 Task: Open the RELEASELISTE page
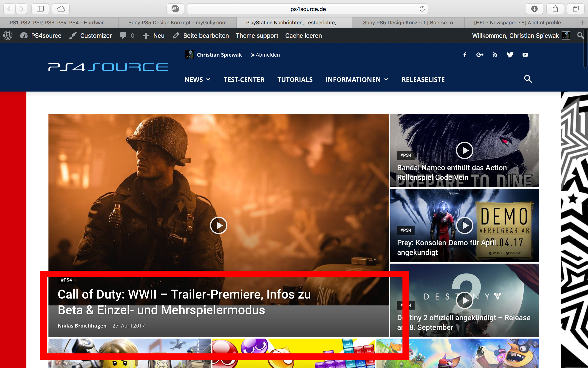[423, 80]
